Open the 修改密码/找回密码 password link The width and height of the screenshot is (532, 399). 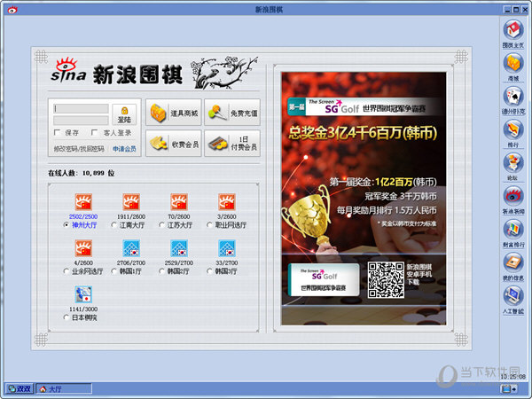tap(79, 149)
